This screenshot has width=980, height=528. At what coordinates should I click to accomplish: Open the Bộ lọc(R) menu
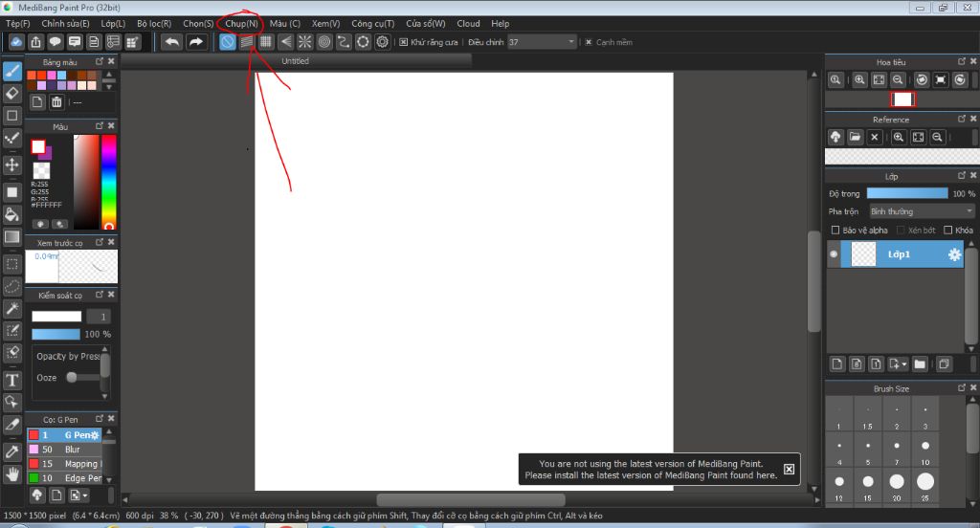coord(154,23)
